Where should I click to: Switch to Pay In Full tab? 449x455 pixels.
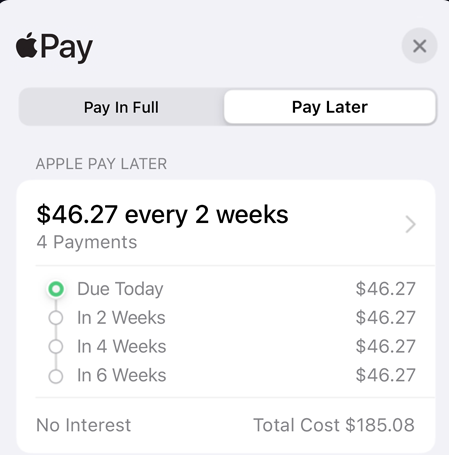coord(121,107)
